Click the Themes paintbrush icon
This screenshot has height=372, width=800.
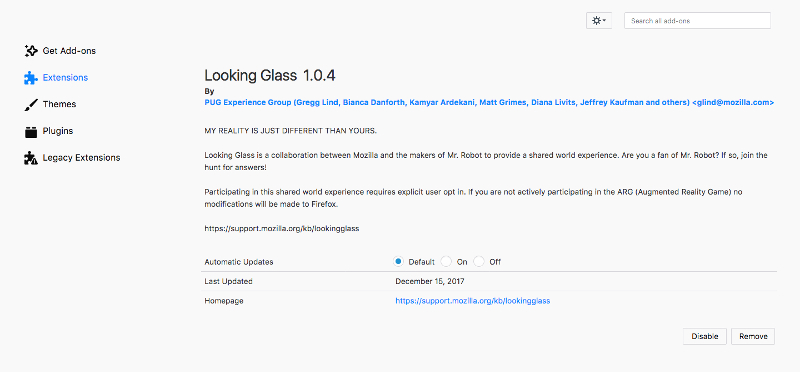(x=31, y=105)
